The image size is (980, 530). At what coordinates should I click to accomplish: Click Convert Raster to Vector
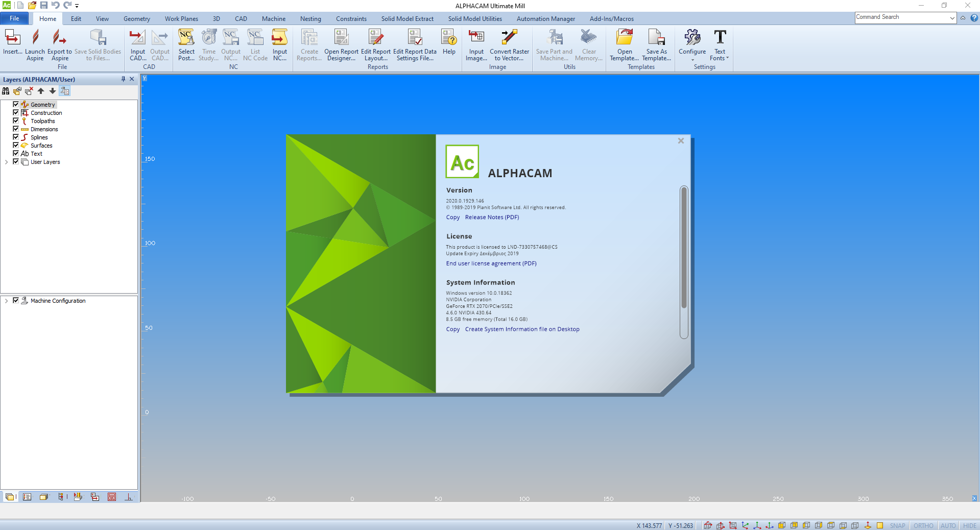[x=509, y=45]
